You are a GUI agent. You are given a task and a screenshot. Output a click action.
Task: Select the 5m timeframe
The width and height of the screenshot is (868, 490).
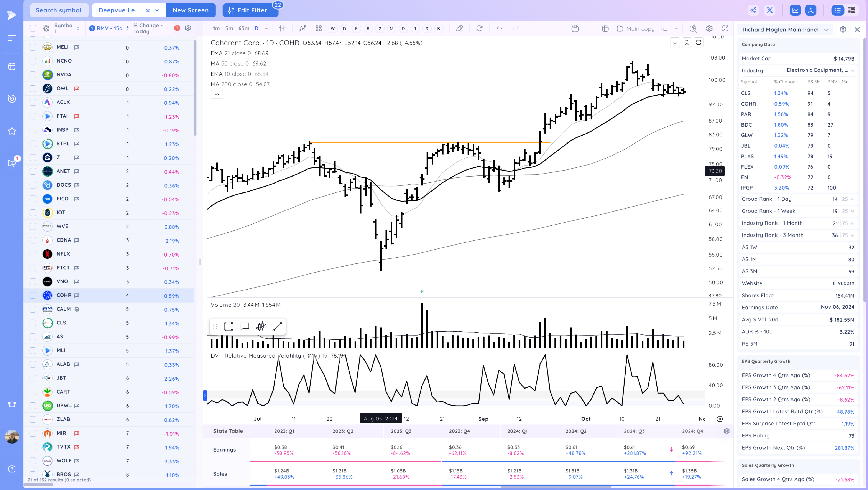click(x=229, y=29)
